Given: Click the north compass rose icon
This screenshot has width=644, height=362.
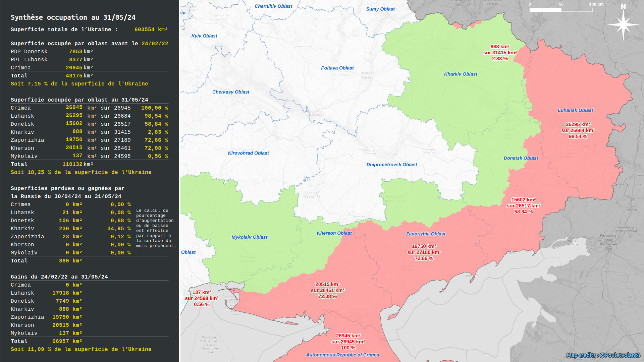Looking at the screenshot, I should pos(623,24).
